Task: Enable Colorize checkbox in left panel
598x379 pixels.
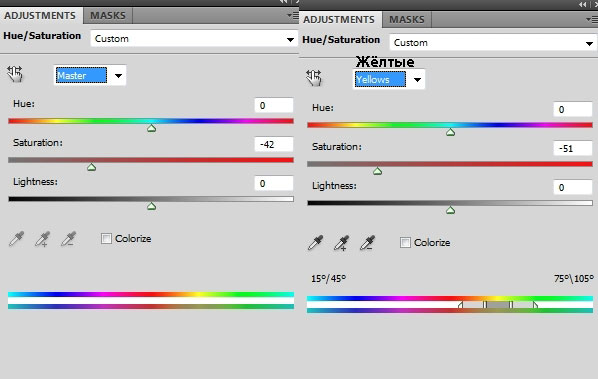Action: pyautogui.click(x=106, y=239)
